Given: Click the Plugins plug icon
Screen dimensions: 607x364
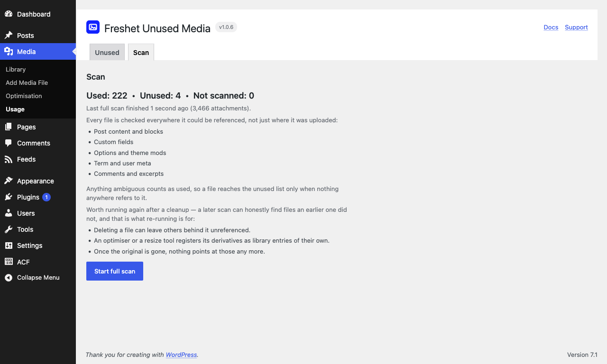Looking at the screenshot, I should coord(9,197).
